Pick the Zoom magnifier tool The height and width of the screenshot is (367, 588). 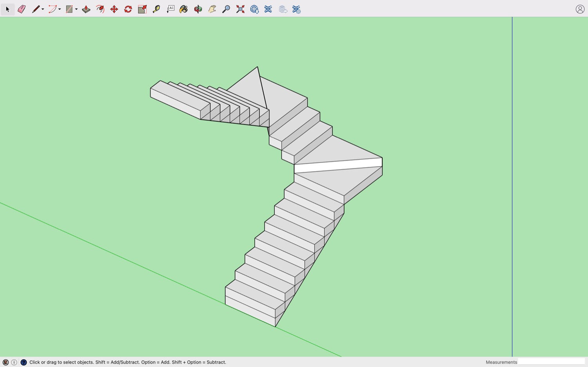pyautogui.click(x=226, y=9)
